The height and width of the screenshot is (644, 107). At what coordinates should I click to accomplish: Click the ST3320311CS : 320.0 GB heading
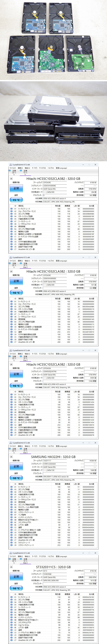53,567
